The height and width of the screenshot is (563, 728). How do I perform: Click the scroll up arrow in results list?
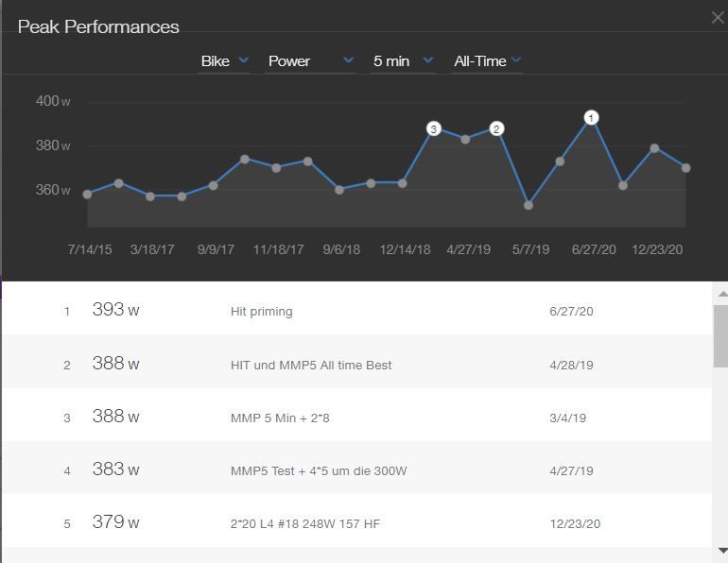point(720,294)
